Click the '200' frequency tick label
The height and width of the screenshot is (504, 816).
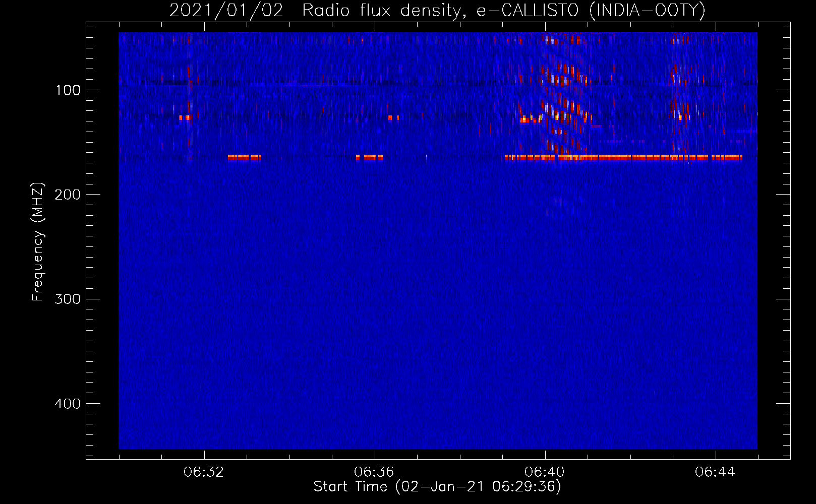click(x=68, y=195)
